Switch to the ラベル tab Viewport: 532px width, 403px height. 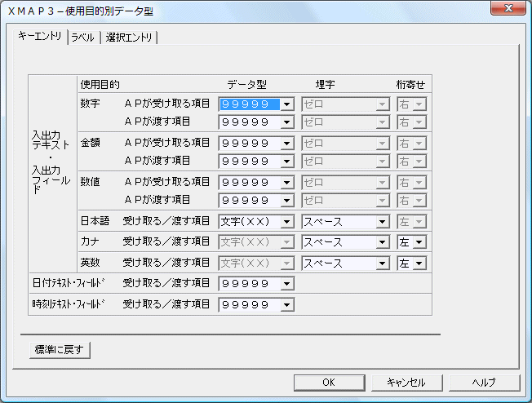[82, 38]
